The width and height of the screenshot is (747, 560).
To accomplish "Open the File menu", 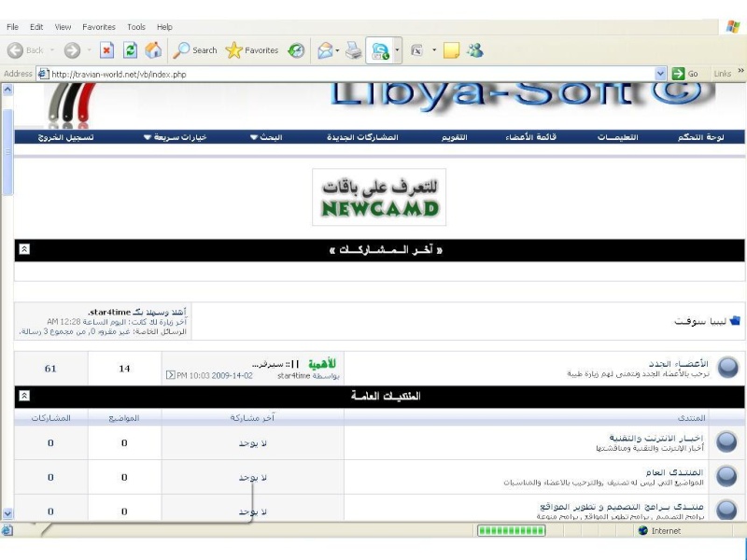I will [x=12, y=27].
